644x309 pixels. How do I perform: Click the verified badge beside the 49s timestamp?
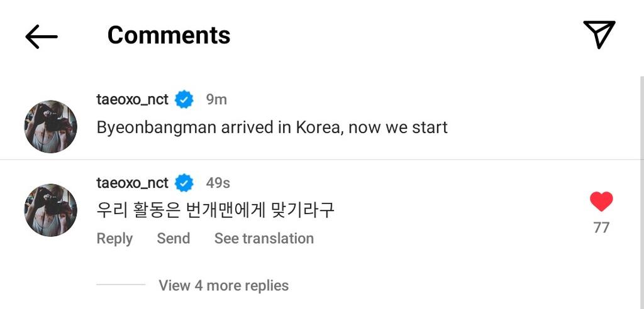[184, 183]
